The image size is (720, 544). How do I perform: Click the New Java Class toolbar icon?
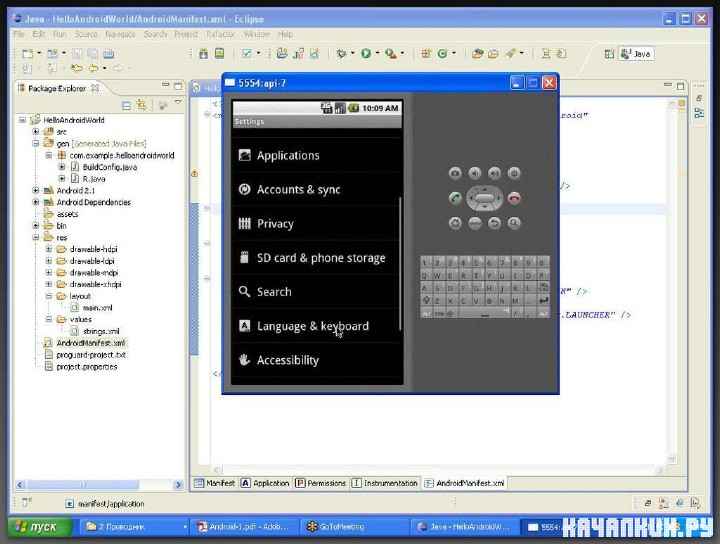point(442,54)
